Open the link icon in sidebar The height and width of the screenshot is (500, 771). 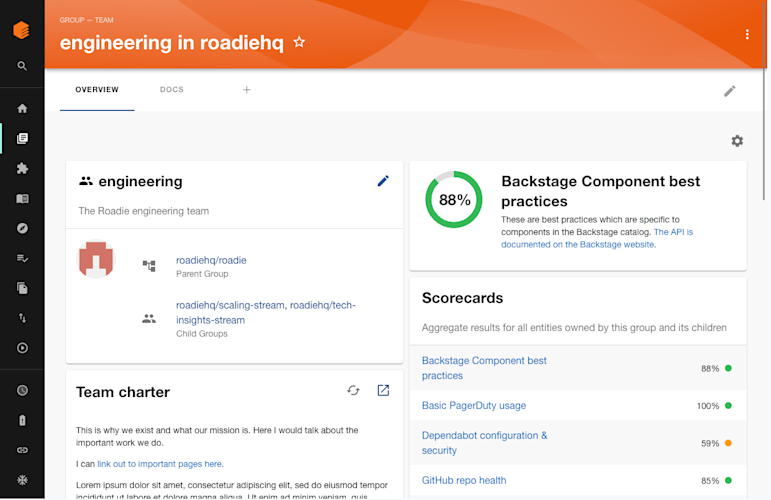tap(22, 450)
